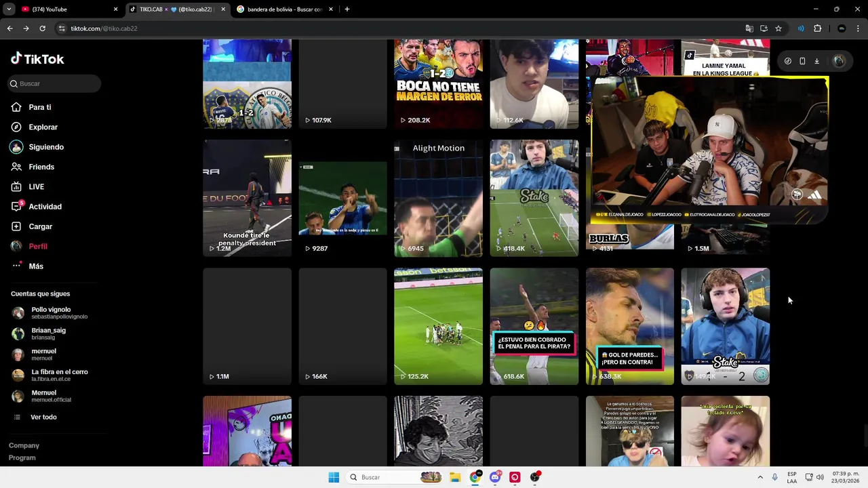
Task: Open Discord from the taskbar
Action: (x=495, y=477)
